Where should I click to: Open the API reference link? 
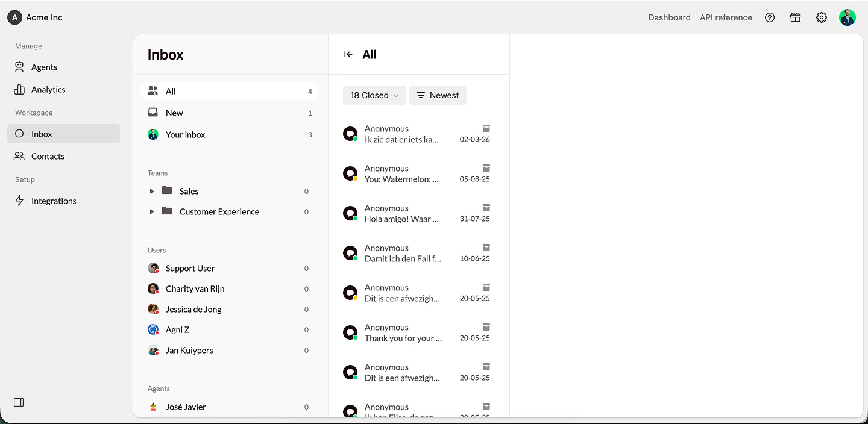(726, 17)
